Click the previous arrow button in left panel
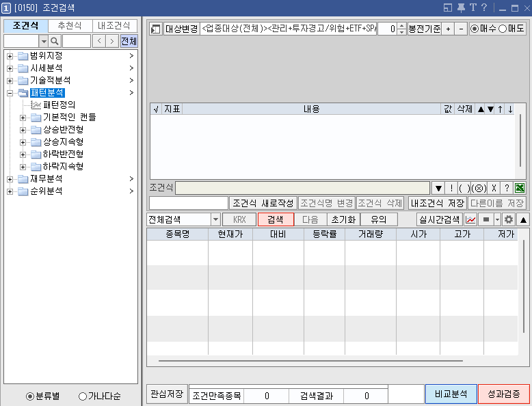This screenshot has height=406, width=532. point(99,42)
